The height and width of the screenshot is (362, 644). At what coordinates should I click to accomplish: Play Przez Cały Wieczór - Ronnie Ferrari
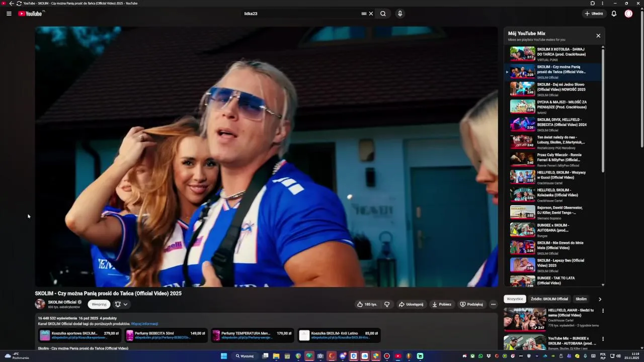552,160
